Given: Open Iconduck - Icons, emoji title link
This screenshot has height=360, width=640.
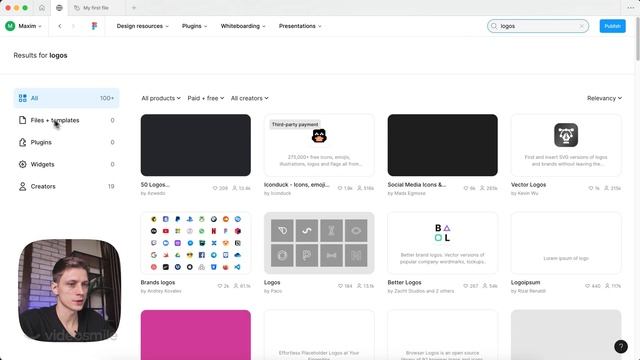Looking at the screenshot, I should (297, 185).
